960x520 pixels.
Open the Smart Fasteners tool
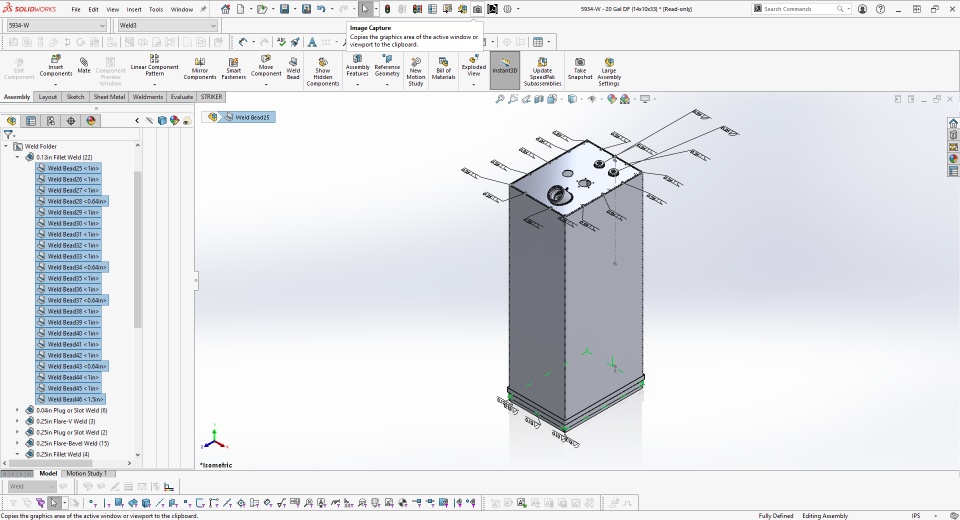pos(233,69)
